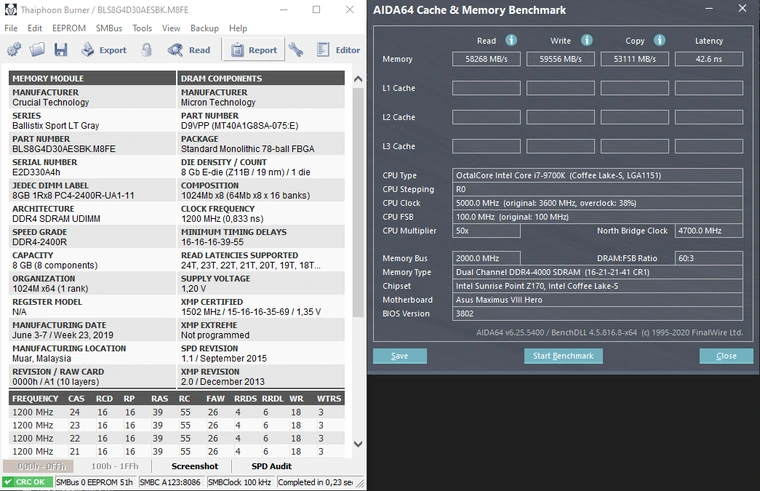Viewport: 760px width, 491px height.
Task: Click the Close button in AIDA64
Action: 726,356
